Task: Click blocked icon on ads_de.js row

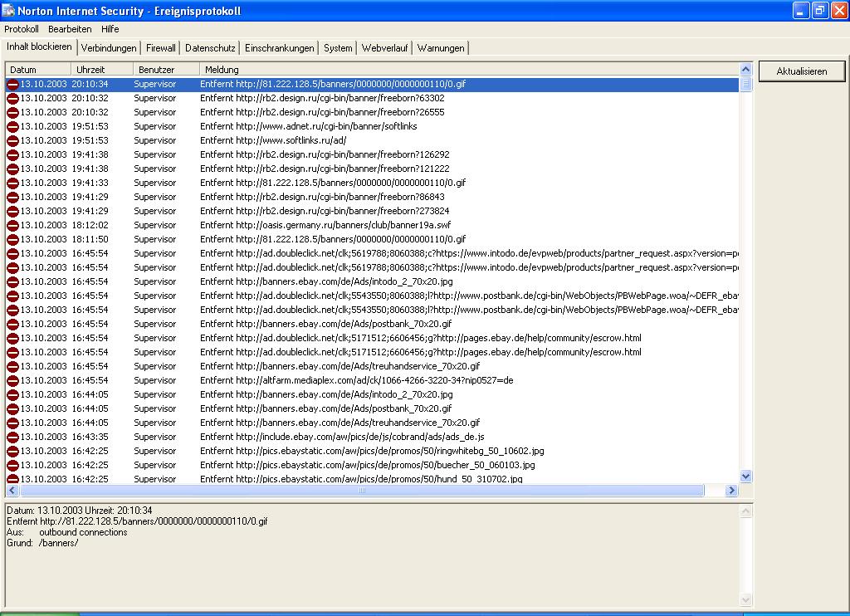Action: pos(12,437)
